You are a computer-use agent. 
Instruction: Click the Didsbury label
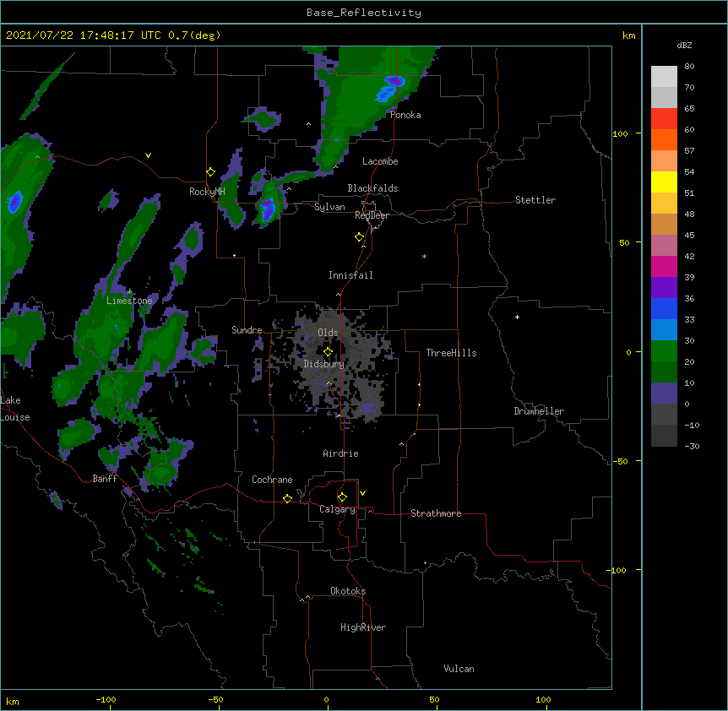[x=323, y=364]
